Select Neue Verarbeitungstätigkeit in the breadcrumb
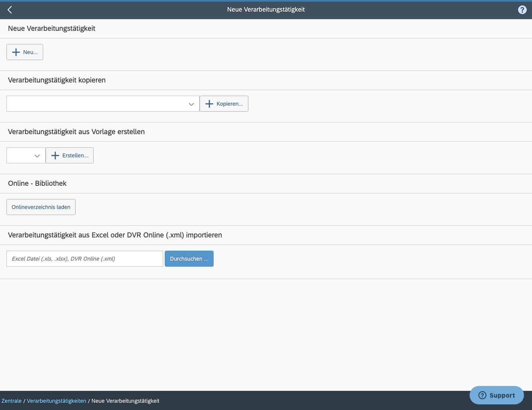This screenshot has height=410, width=532. [125, 400]
